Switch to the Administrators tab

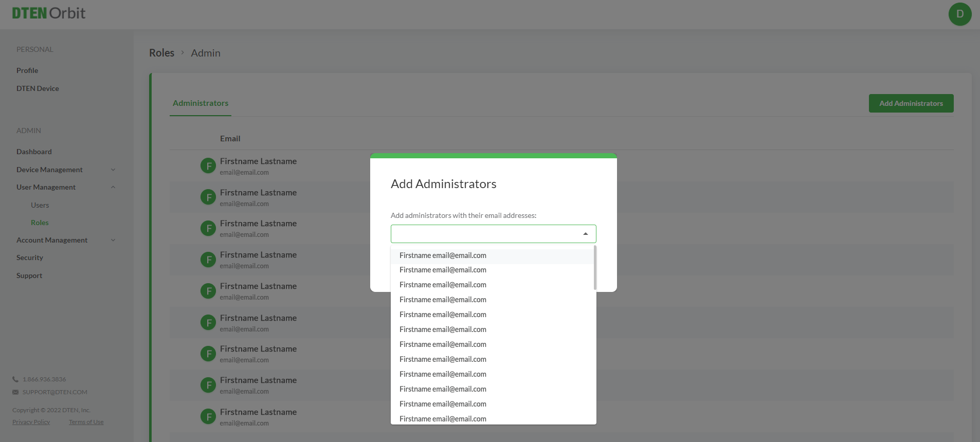click(201, 103)
